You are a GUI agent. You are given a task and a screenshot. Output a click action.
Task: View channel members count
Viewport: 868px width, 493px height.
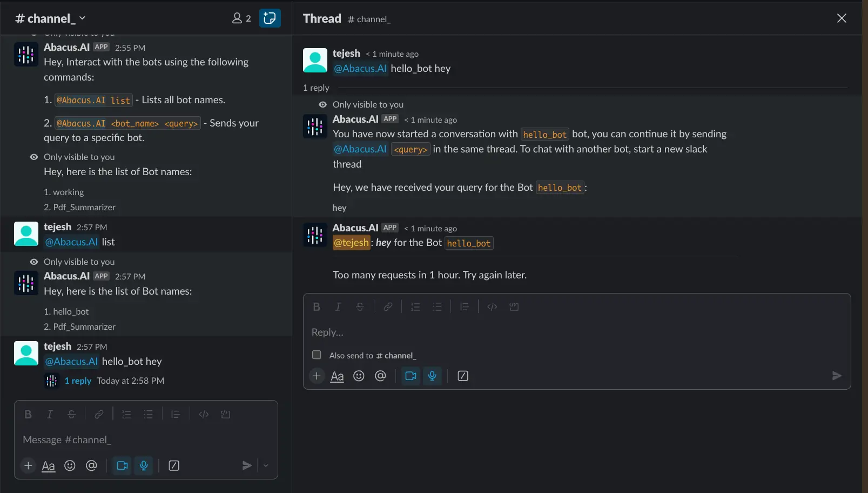tap(241, 18)
